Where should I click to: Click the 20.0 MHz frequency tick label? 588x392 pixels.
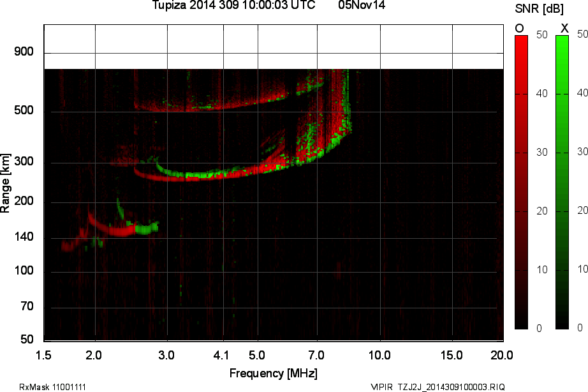(x=501, y=354)
